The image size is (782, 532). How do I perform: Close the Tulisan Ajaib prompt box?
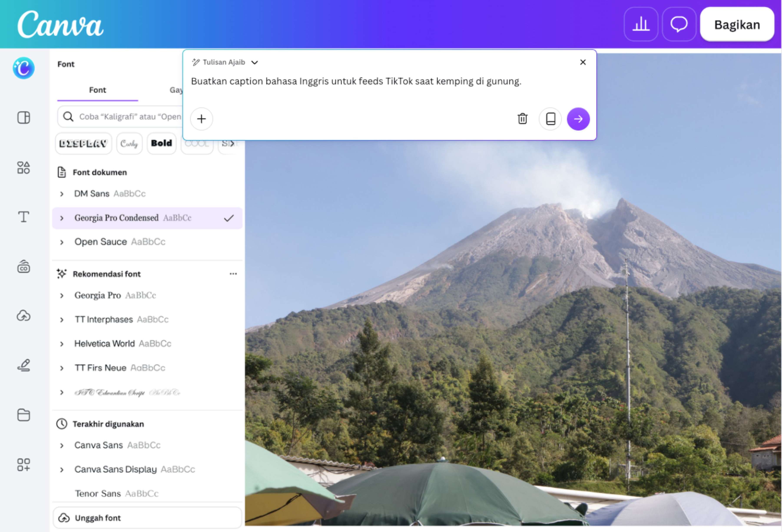(583, 62)
